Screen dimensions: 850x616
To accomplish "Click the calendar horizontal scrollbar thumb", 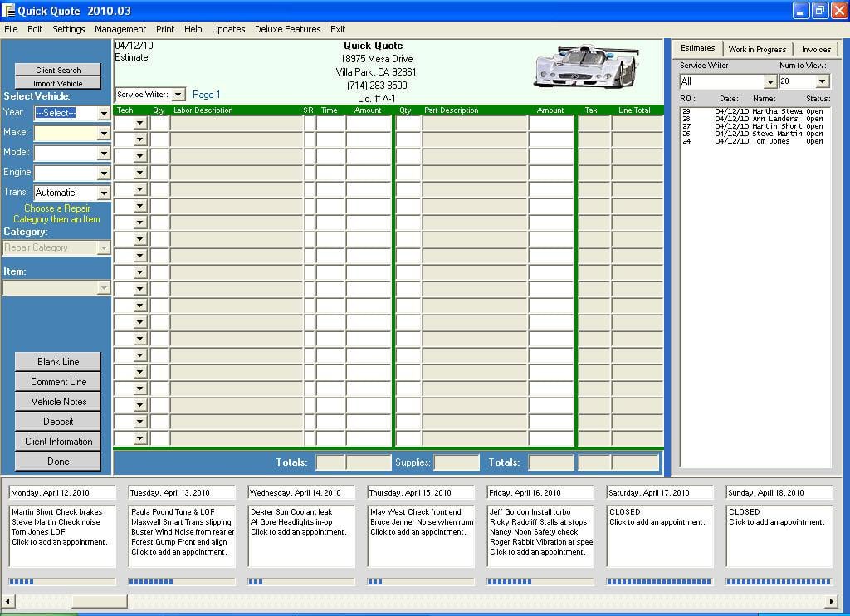I will click(x=100, y=601).
